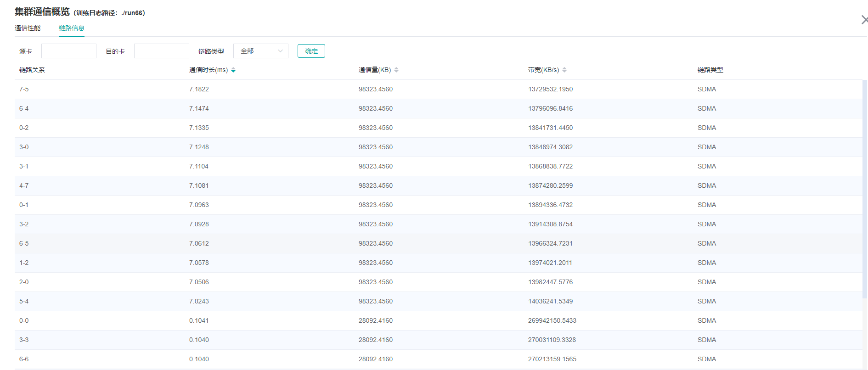Click bandwidth value 13796096.8416
The image size is (868, 370).
click(x=550, y=108)
